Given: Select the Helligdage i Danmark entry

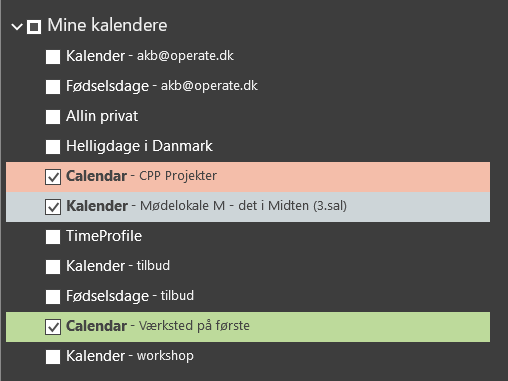Looking at the screenshot, I should click(139, 146).
